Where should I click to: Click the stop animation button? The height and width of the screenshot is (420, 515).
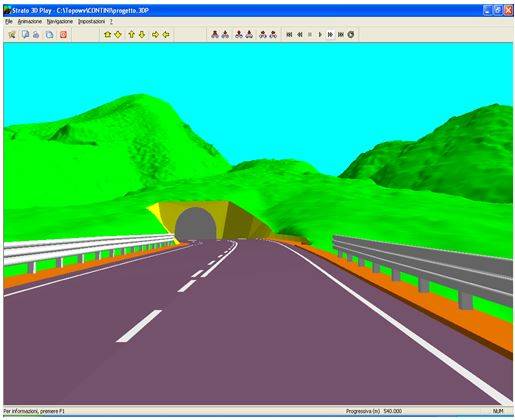310,34
